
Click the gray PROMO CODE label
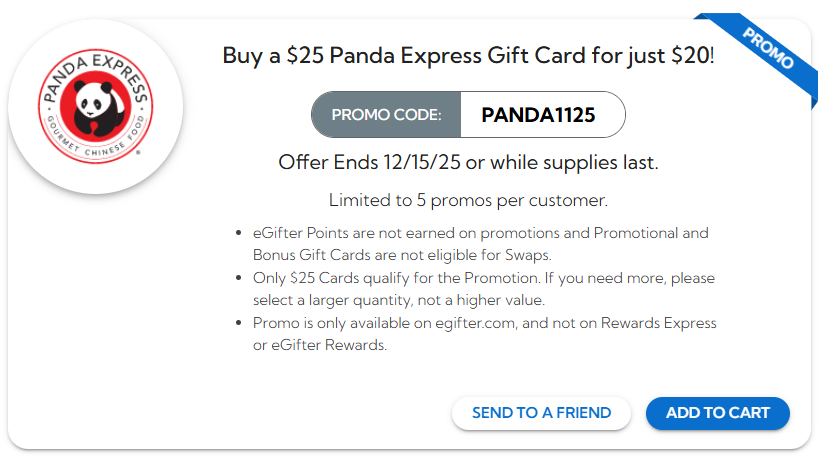pos(386,115)
